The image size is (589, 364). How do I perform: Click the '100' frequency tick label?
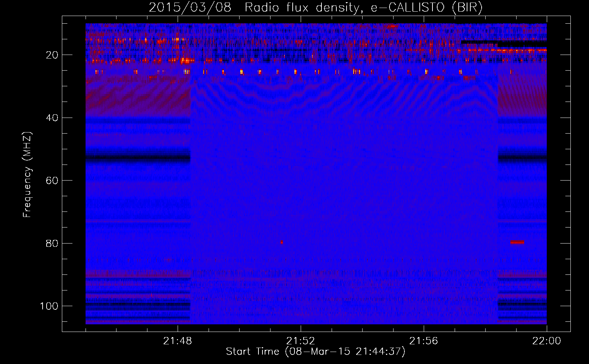click(x=49, y=306)
